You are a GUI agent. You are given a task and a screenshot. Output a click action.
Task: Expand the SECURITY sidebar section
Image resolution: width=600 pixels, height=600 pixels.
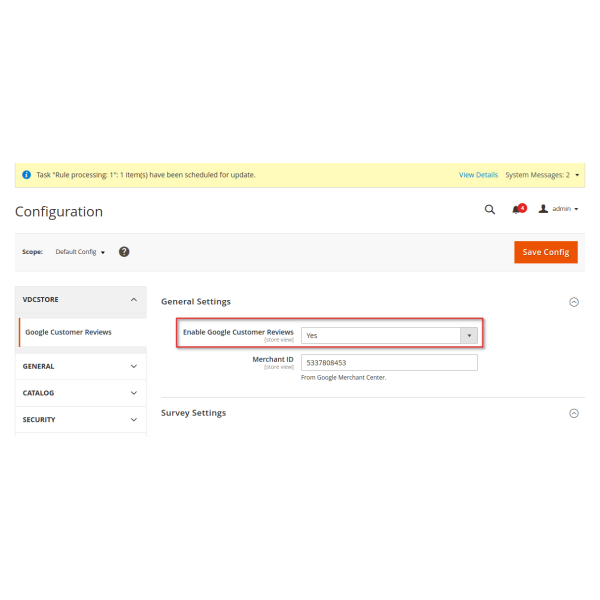point(134,420)
